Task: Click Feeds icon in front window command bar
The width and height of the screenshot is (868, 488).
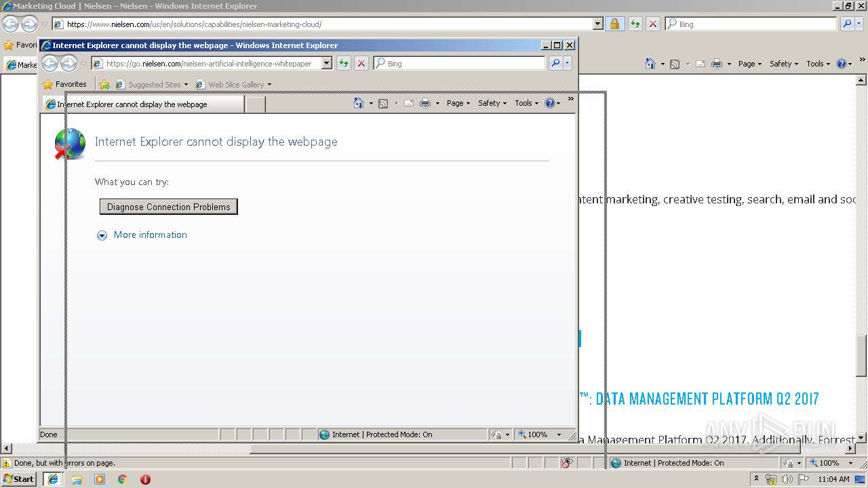Action: 383,103
